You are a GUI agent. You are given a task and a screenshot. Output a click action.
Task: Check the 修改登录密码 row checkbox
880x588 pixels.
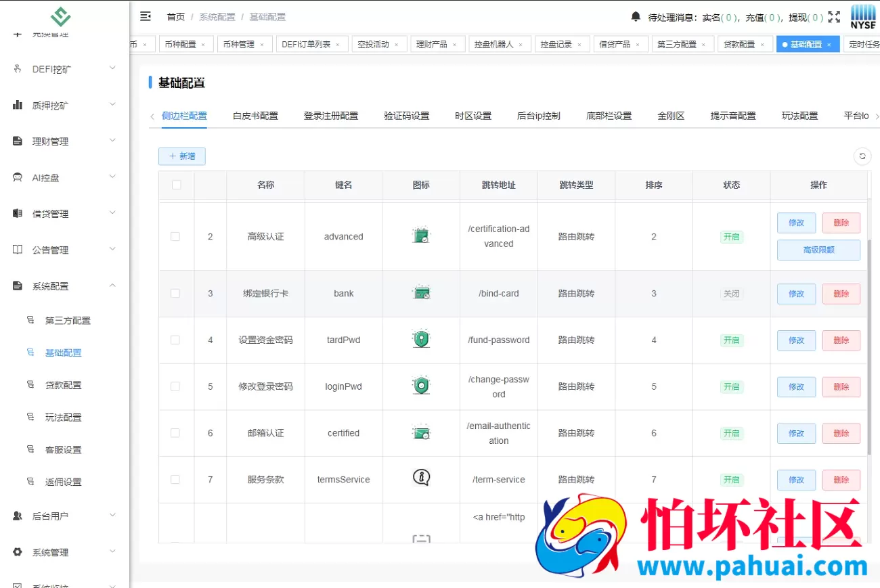(x=175, y=386)
